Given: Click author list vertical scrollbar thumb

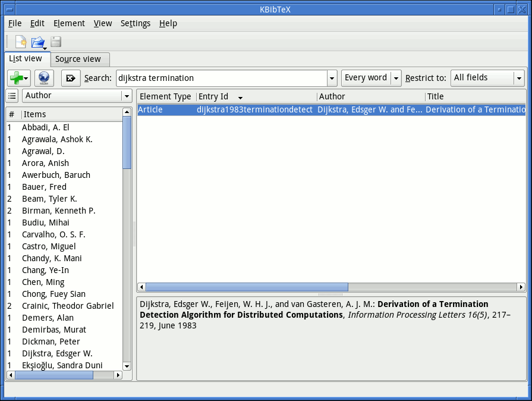Looking at the screenshot, I should point(127,143).
